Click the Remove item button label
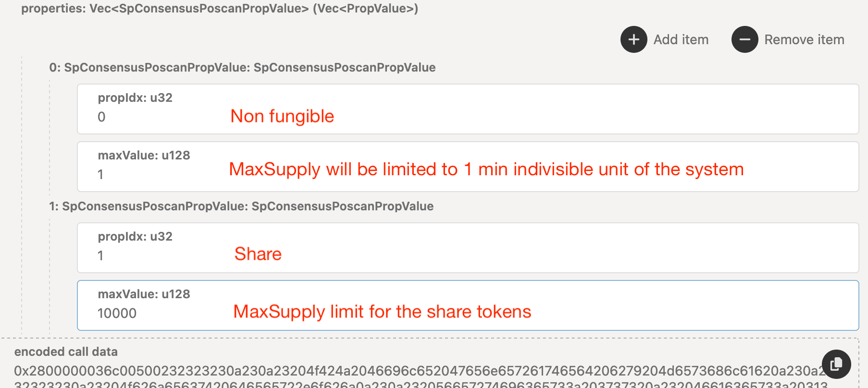 pyautogui.click(x=804, y=39)
